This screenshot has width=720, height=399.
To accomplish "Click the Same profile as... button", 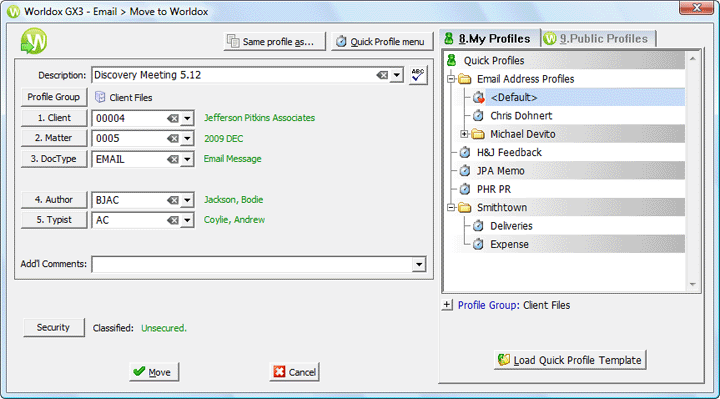I will (x=275, y=41).
